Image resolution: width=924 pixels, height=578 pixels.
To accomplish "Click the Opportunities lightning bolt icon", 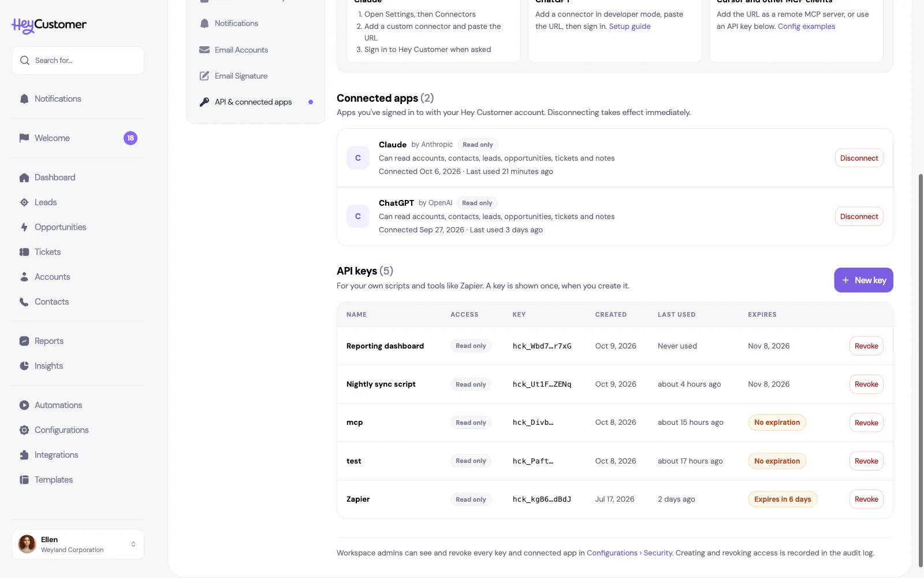I will [24, 227].
